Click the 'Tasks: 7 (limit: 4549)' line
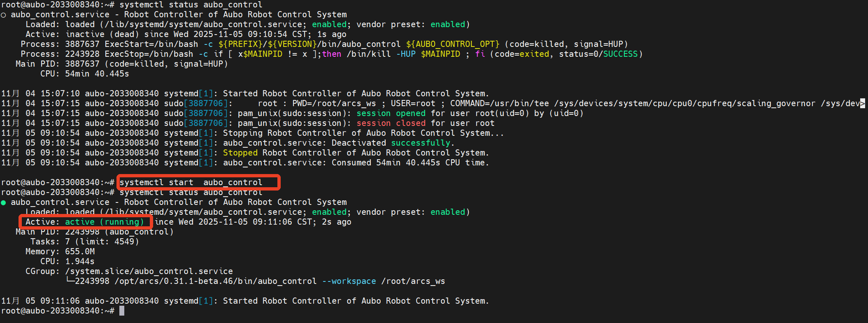This screenshot has width=868, height=323. (x=85, y=242)
